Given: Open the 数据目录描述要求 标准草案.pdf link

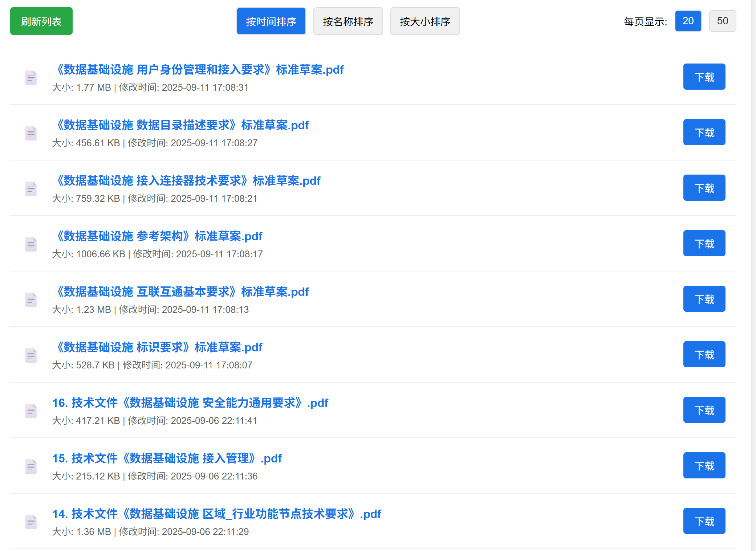Looking at the screenshot, I should [x=181, y=125].
